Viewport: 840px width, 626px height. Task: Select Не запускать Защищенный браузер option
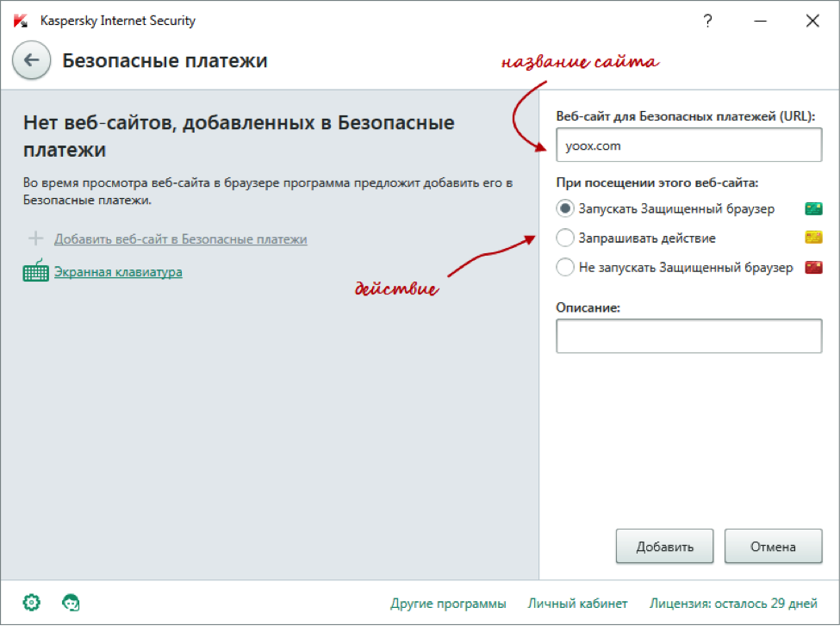point(565,267)
